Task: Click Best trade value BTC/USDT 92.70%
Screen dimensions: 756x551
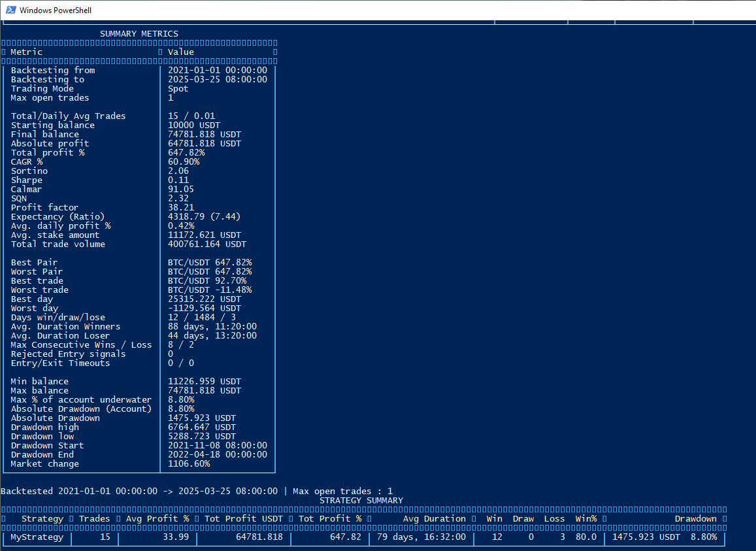Action: [x=207, y=281]
